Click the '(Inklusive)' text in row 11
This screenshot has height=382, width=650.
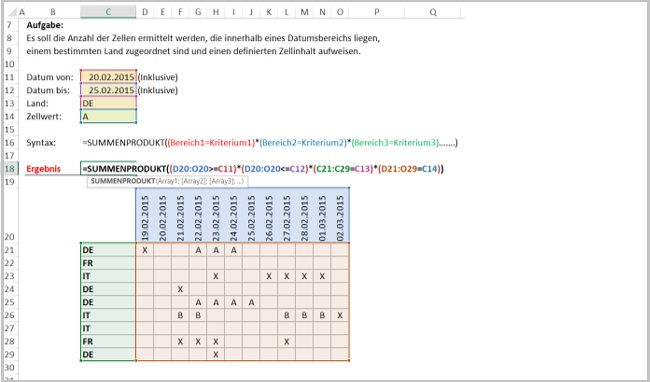(158, 77)
